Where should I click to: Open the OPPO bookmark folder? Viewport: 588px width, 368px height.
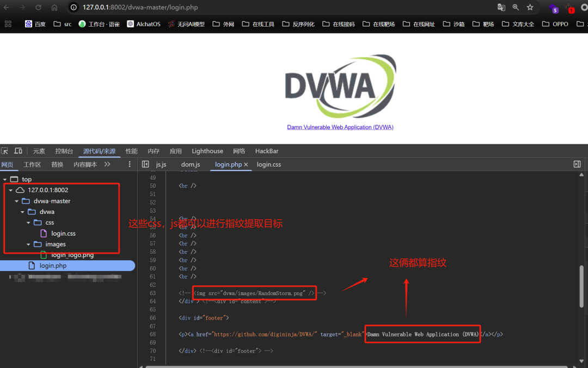click(555, 24)
